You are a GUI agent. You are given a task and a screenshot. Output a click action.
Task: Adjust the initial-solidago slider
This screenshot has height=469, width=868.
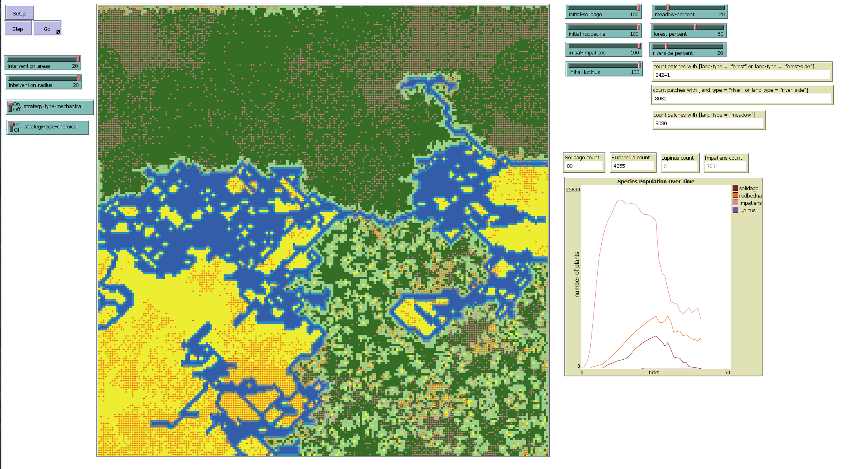pos(603,8)
